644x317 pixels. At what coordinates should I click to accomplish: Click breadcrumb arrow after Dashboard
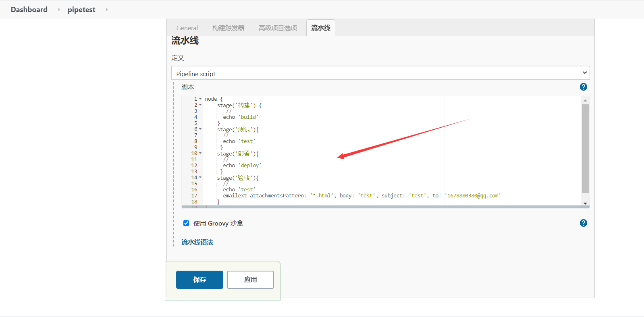59,9
